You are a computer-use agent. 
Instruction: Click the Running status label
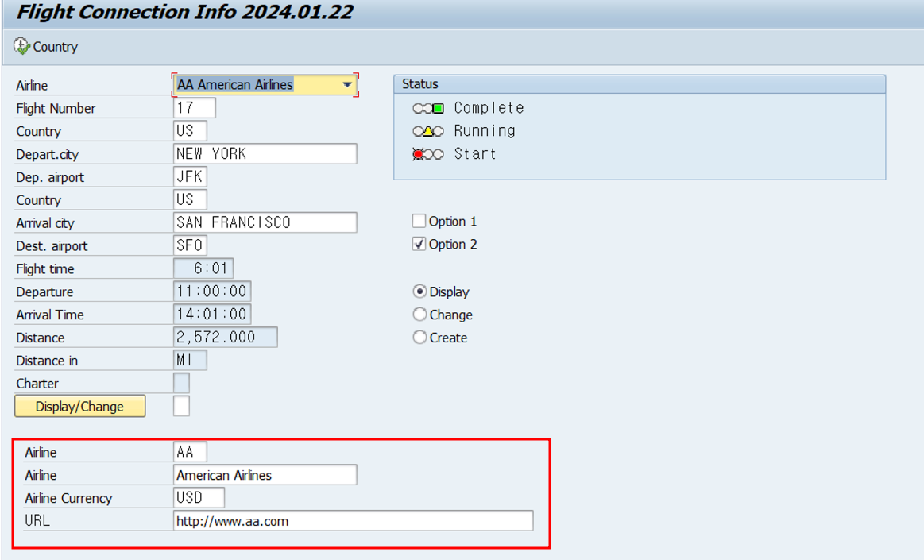485,131
